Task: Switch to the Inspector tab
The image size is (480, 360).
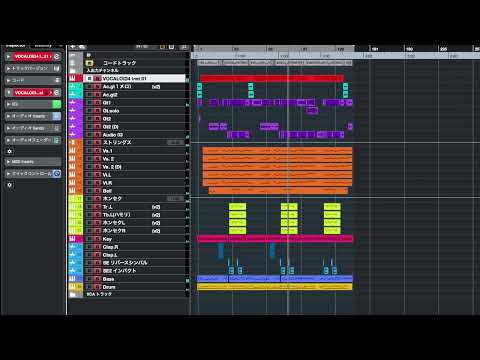Action: (15, 46)
